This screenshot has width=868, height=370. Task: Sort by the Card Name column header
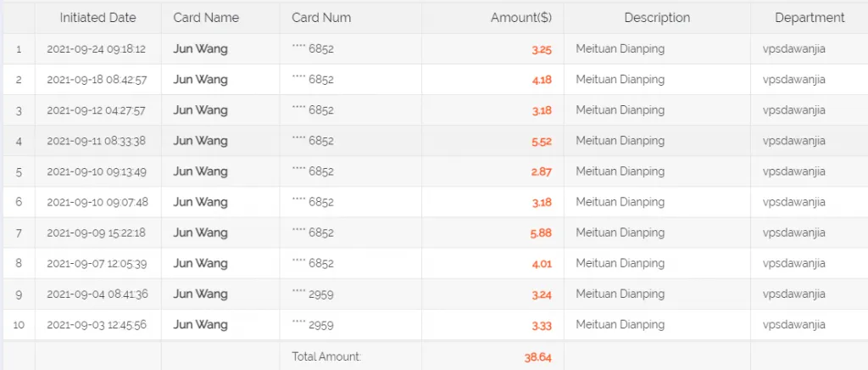pos(206,18)
